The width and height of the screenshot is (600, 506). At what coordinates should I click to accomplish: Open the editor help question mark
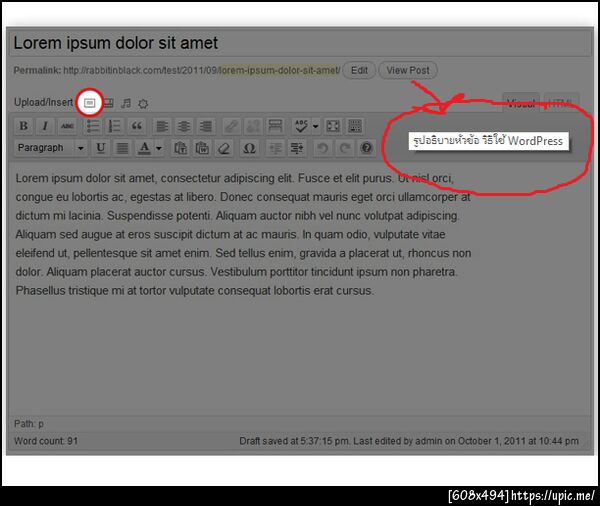point(367,148)
